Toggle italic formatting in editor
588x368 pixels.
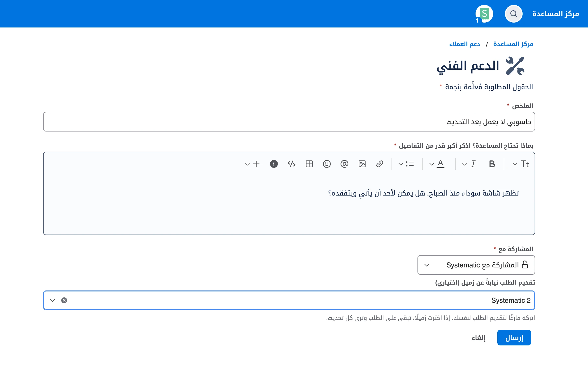point(473,164)
